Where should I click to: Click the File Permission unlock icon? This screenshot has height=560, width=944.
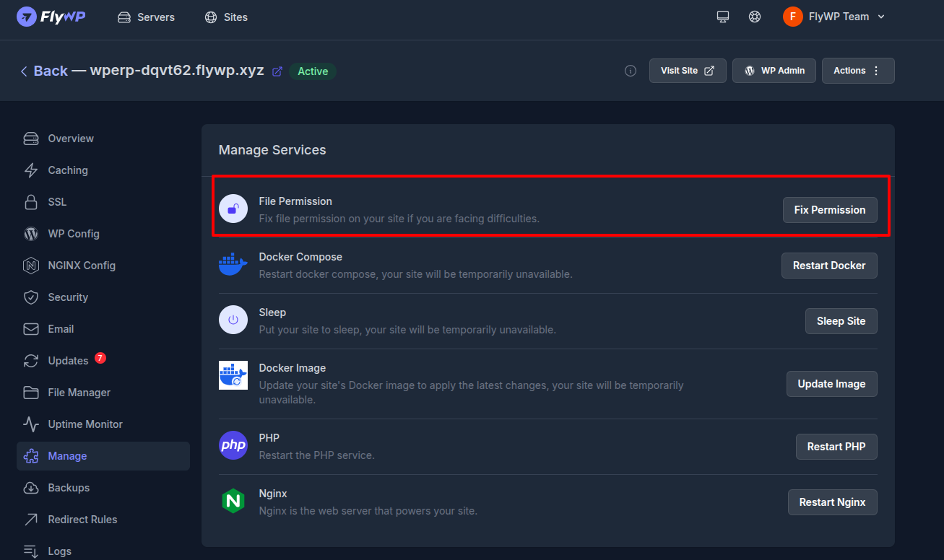point(233,209)
